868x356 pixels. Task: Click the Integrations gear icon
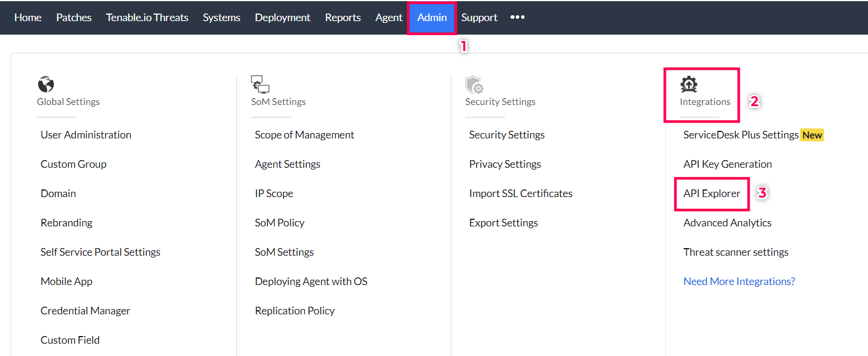[689, 84]
